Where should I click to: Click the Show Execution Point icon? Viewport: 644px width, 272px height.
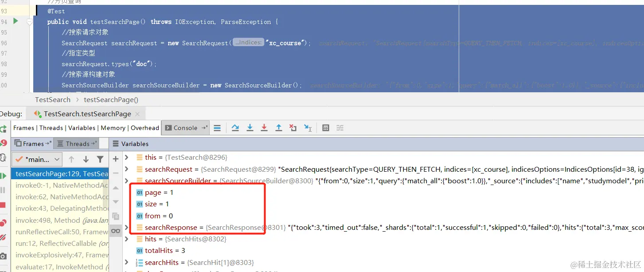[x=217, y=128]
